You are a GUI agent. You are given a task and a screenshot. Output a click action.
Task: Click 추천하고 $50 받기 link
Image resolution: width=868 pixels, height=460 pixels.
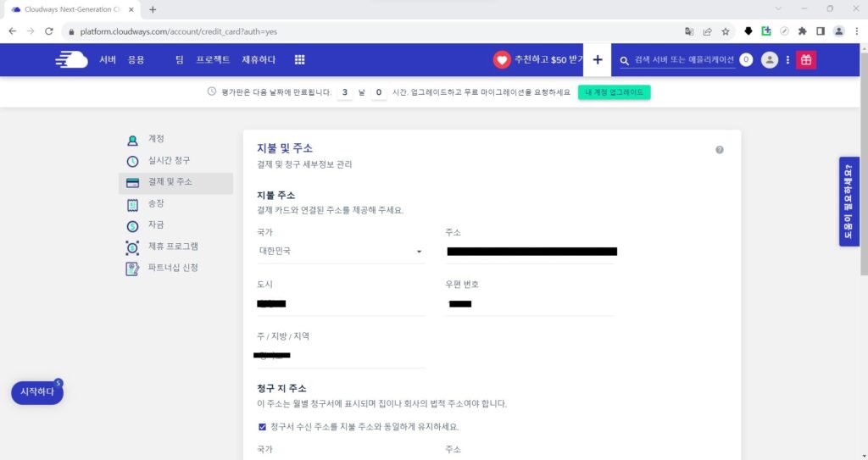[x=548, y=60]
